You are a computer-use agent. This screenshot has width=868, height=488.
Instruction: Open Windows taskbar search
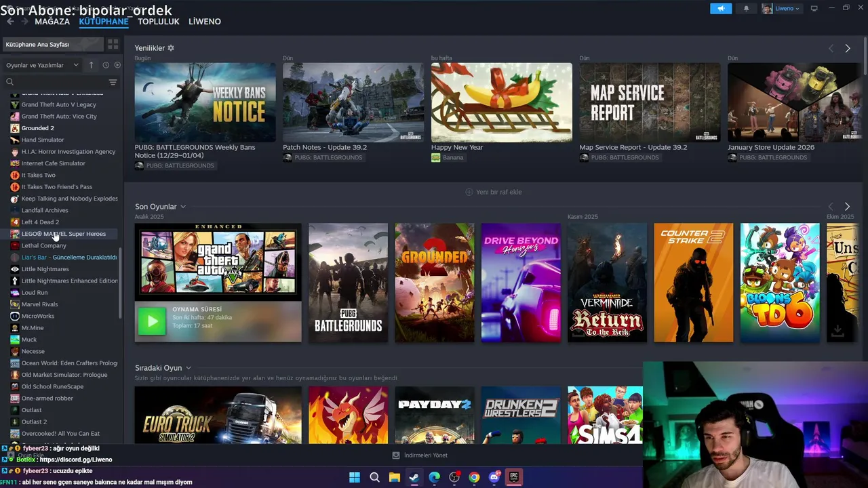point(374,477)
